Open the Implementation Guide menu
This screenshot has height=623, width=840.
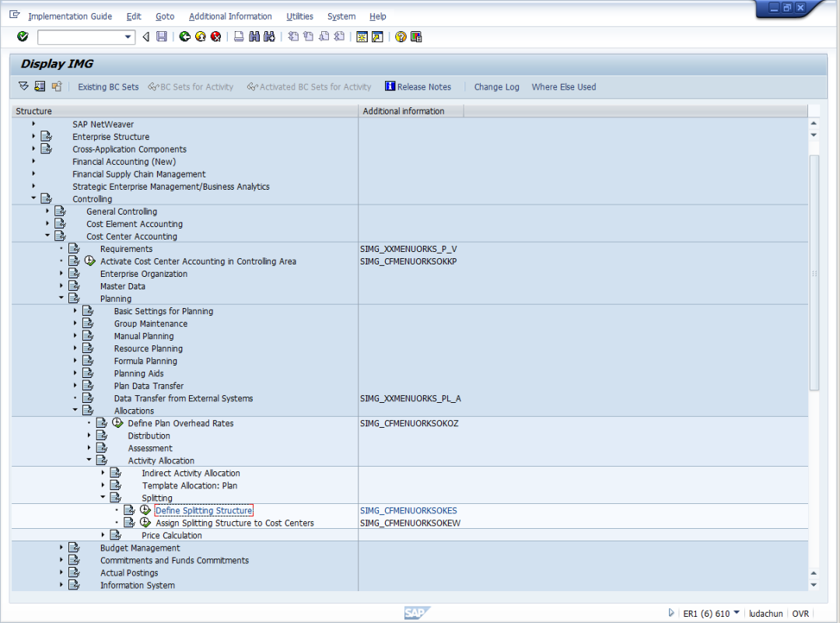[x=70, y=16]
